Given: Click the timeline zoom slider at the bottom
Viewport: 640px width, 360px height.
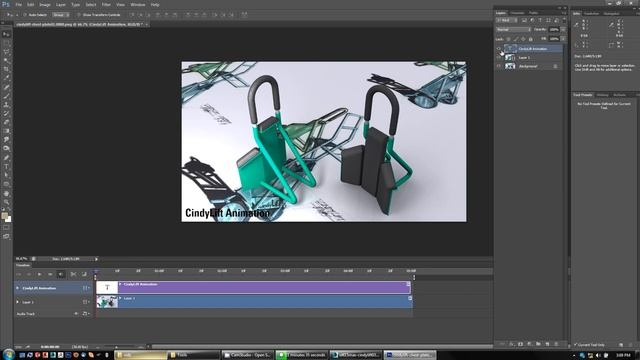Looking at the screenshot, I should [116, 347].
